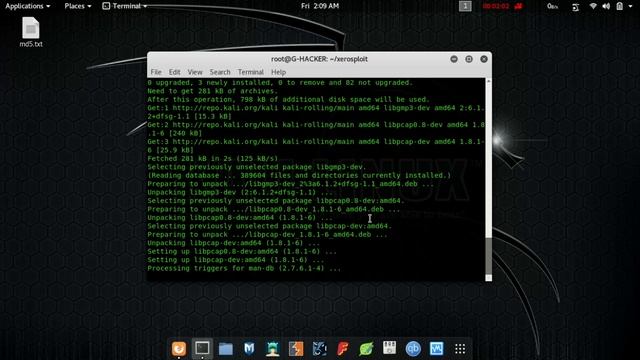Click 'After this operation, 798 kB' line

[x=289, y=100]
